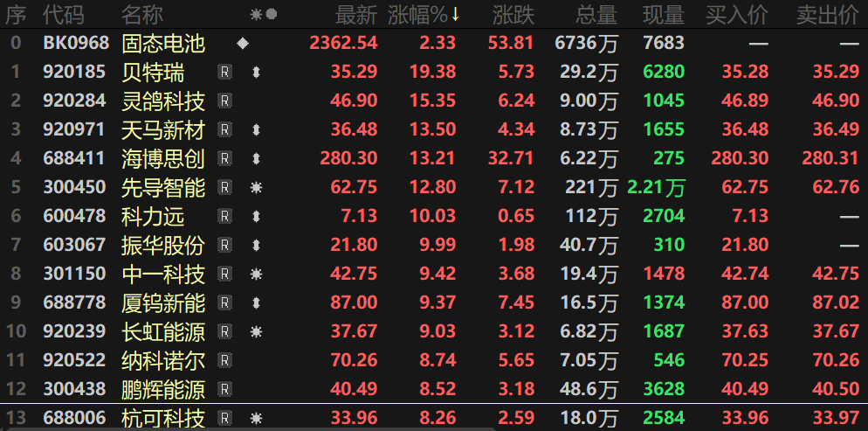
Task: Click the R badge next to 纳科诺尔
Action: (224, 361)
